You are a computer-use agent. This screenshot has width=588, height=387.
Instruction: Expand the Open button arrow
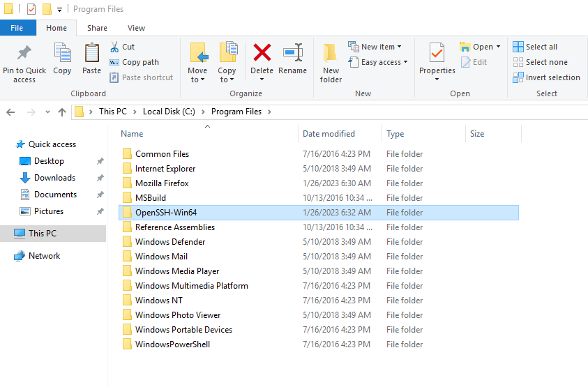click(499, 47)
